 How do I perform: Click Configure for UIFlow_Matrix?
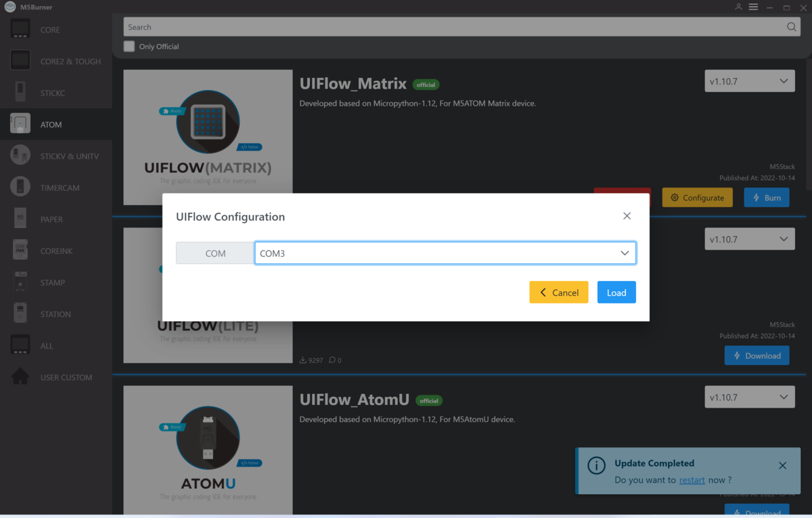pos(697,198)
